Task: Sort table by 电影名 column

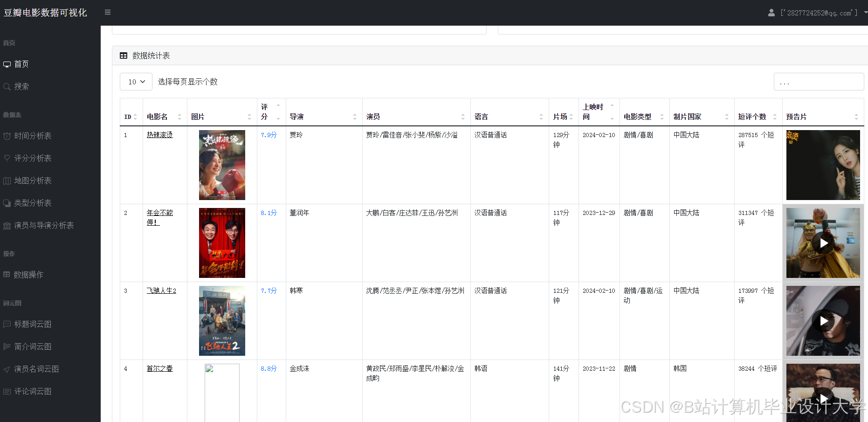Action: tap(165, 112)
